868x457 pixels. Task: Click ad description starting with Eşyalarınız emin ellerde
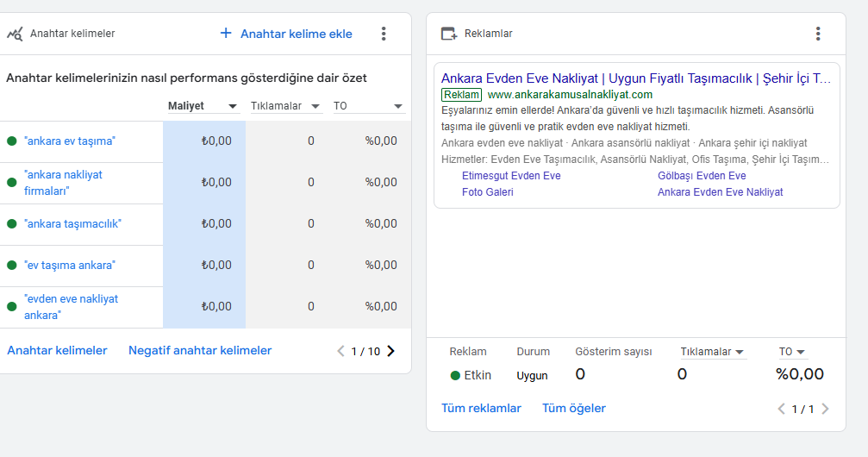[628, 118]
